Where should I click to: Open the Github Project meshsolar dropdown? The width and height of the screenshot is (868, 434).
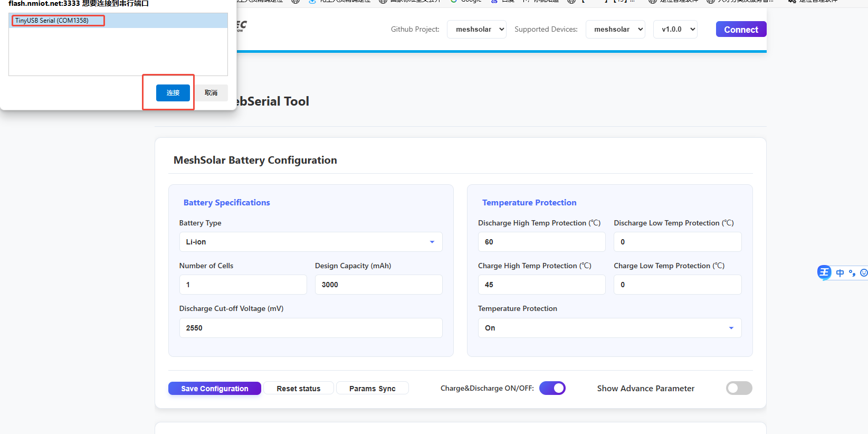tap(476, 30)
